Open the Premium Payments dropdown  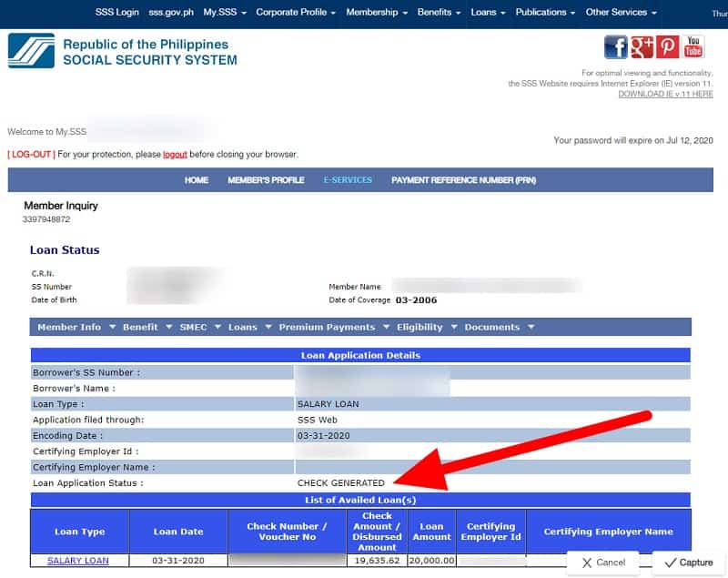coord(328,327)
